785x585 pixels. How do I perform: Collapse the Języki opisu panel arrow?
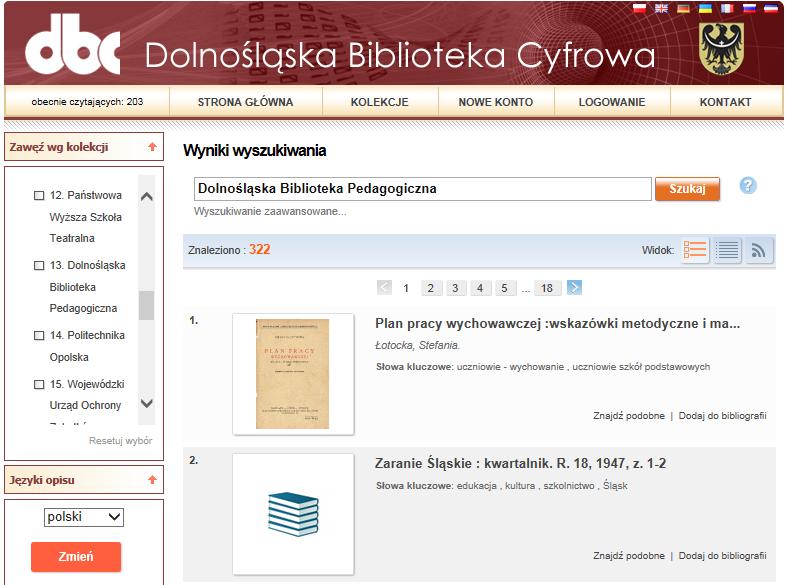[152, 479]
